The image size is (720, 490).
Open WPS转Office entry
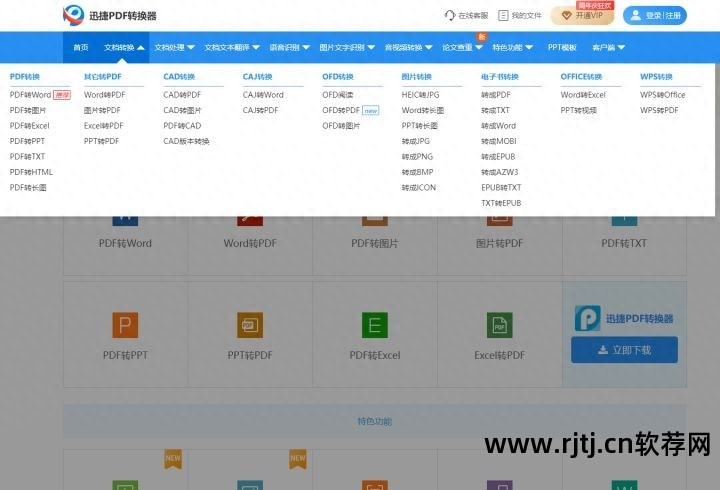click(x=662, y=95)
